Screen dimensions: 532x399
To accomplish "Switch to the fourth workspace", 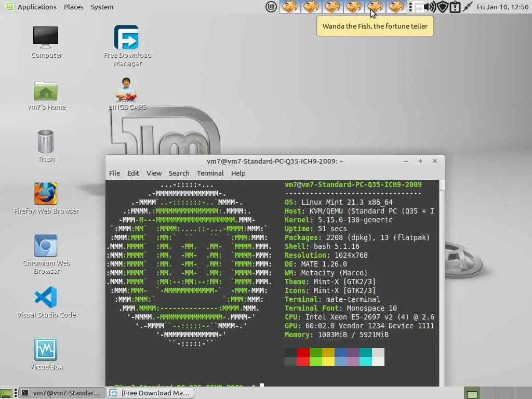I will point(523,393).
